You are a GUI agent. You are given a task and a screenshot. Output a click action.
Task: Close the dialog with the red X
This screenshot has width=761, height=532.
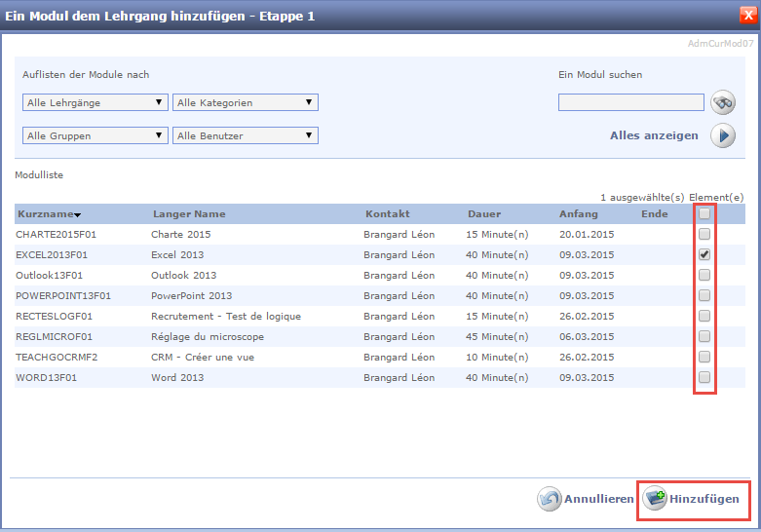[x=748, y=16]
